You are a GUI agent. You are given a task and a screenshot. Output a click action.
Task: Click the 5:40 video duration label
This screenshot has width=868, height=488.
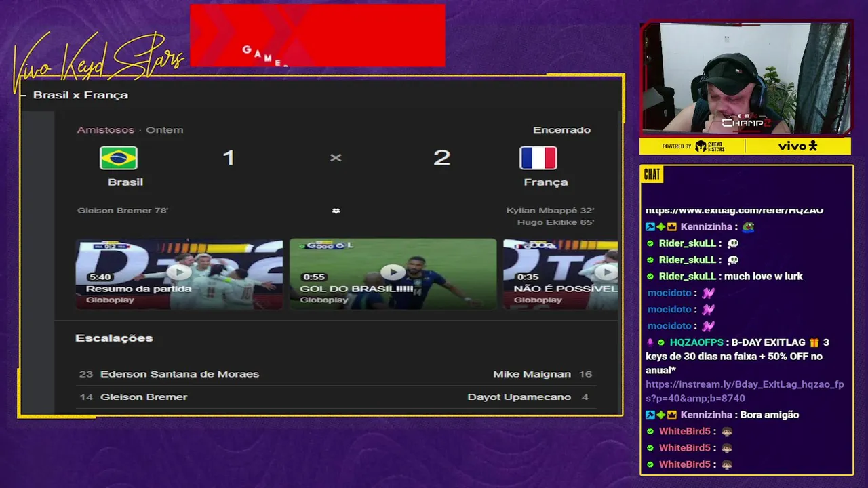coord(100,277)
